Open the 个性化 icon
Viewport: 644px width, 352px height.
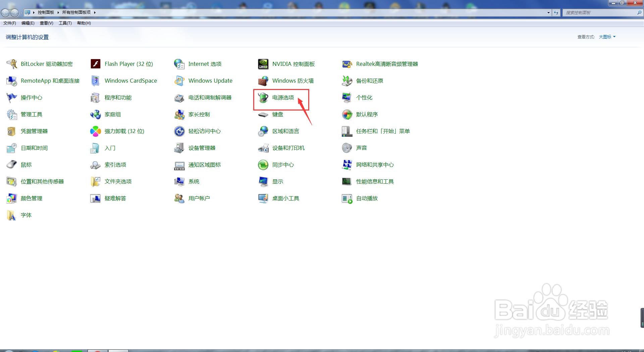347,97
